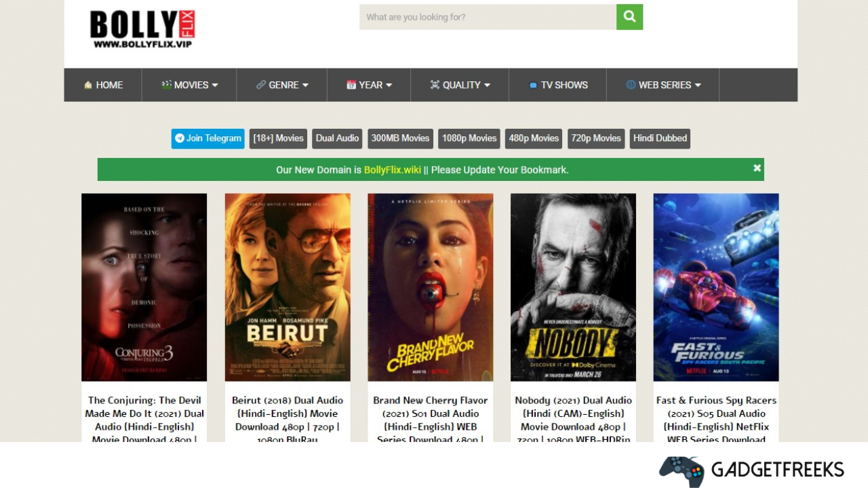The image size is (868, 488).
Task: Expand the Year dropdown arrow
Action: tap(389, 85)
